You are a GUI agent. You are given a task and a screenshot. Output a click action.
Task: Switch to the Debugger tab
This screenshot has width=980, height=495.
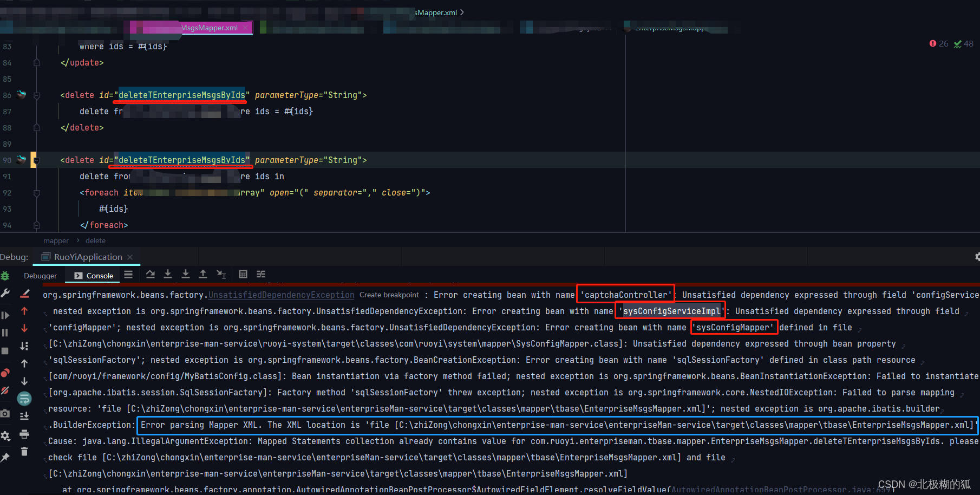pyautogui.click(x=40, y=276)
